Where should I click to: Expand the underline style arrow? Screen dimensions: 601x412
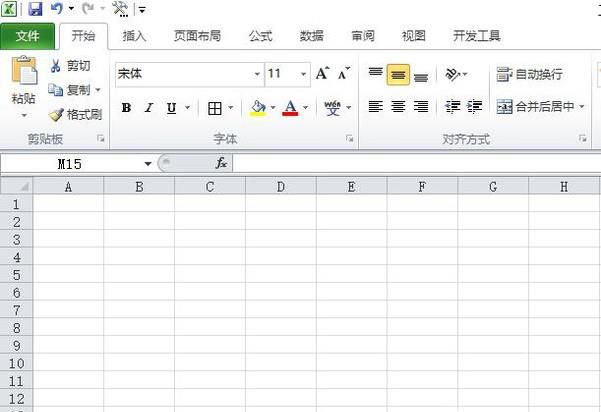tap(187, 108)
